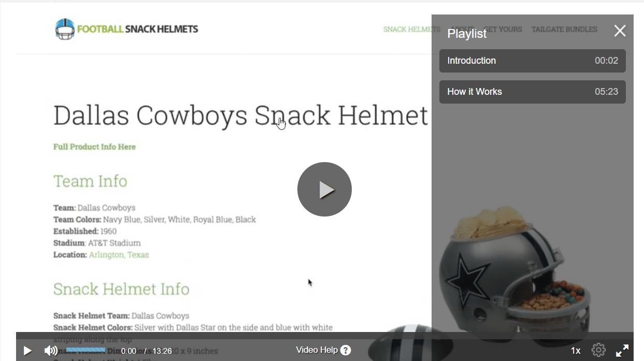Select the Introduction playlist entry
The image size is (644, 361).
click(x=533, y=61)
